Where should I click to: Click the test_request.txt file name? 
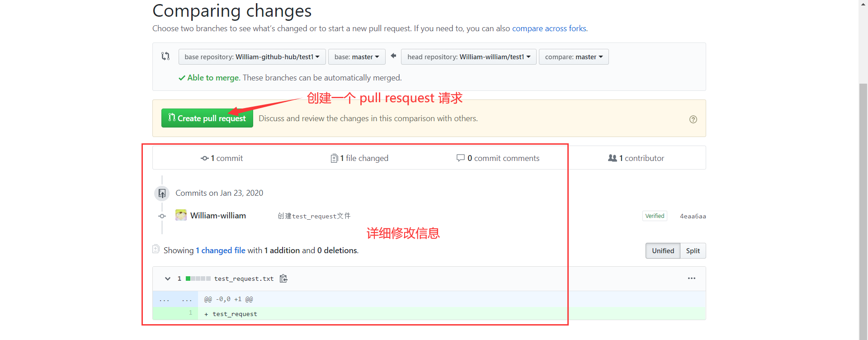pyautogui.click(x=244, y=279)
